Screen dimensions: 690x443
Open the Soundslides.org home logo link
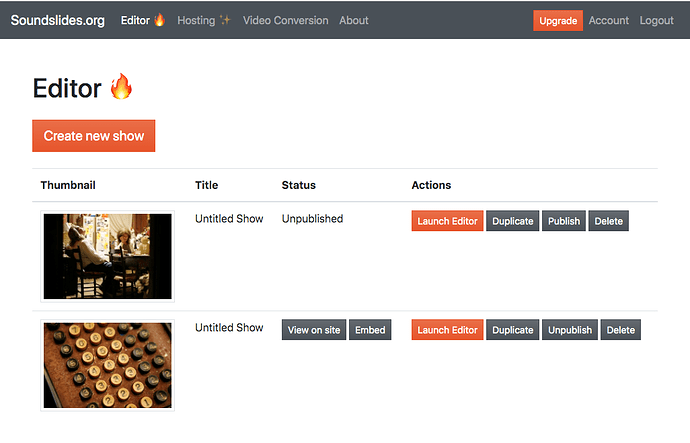click(x=58, y=20)
